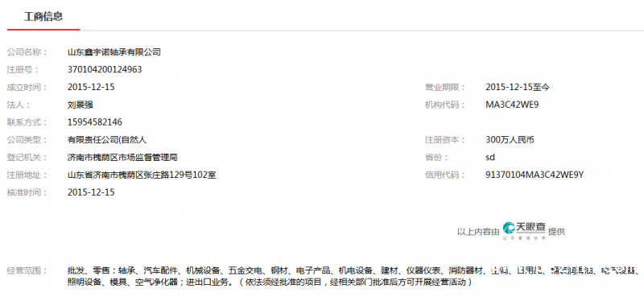Click company type 有限责任公司(自然人
The image size is (644, 297).
(107, 140)
